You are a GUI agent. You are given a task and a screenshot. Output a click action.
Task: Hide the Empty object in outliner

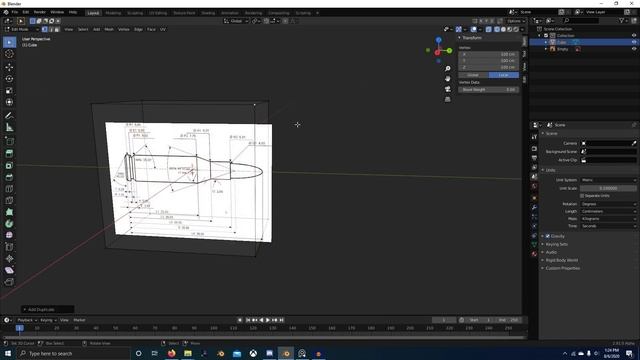(x=634, y=49)
